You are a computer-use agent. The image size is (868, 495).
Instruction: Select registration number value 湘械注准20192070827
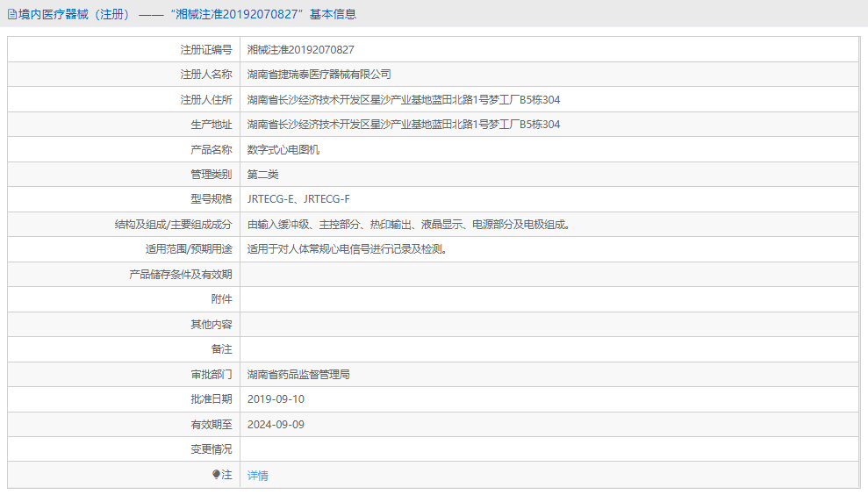[300, 50]
